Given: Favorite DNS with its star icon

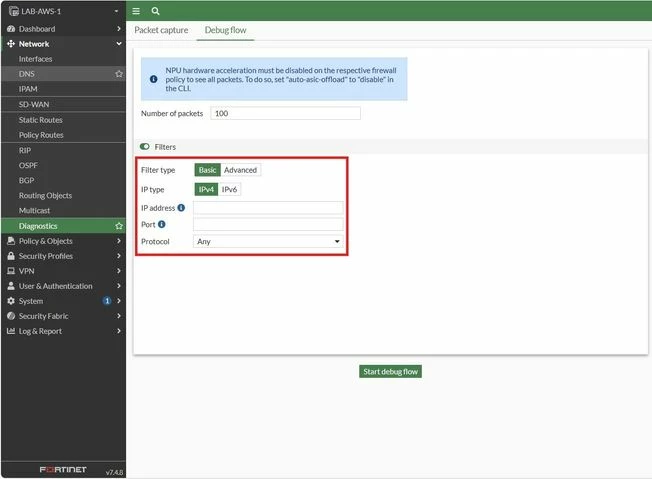Looking at the screenshot, I should [x=119, y=74].
